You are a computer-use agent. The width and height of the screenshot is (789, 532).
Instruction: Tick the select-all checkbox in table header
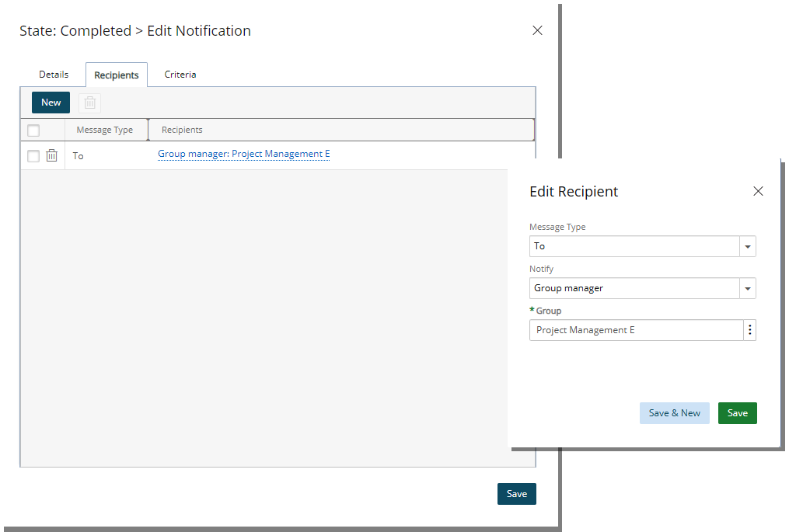pyautogui.click(x=33, y=130)
